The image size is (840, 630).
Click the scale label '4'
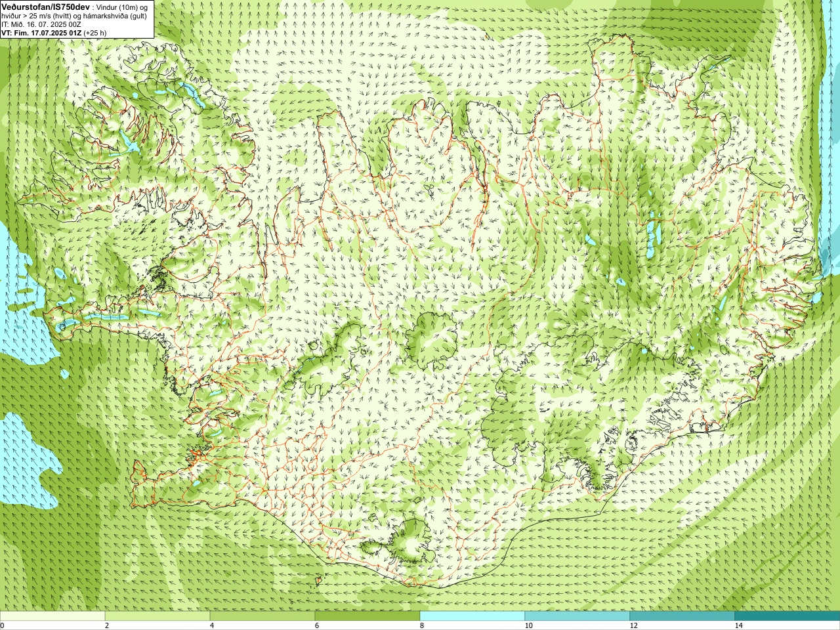coord(212,625)
